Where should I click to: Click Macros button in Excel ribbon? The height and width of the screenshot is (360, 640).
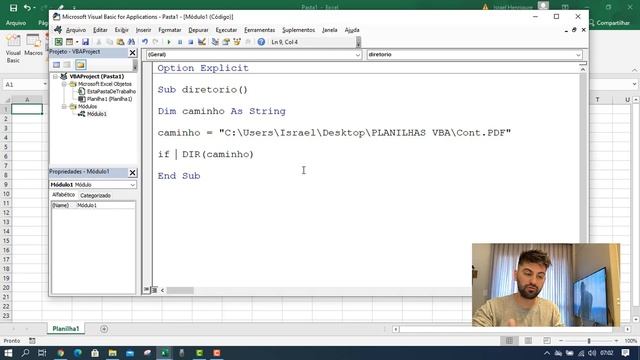click(33, 46)
